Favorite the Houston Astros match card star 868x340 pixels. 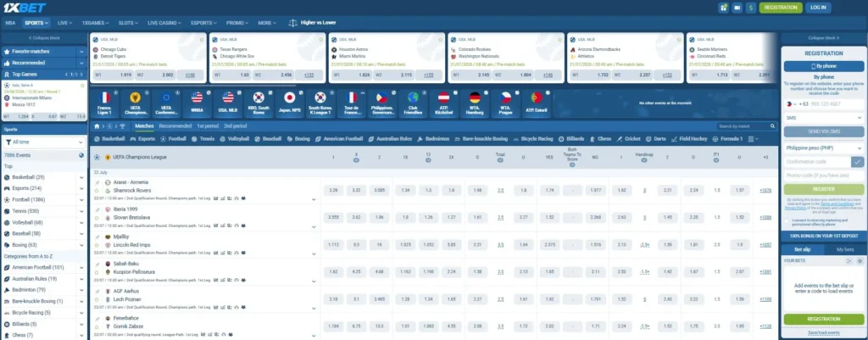point(441,40)
